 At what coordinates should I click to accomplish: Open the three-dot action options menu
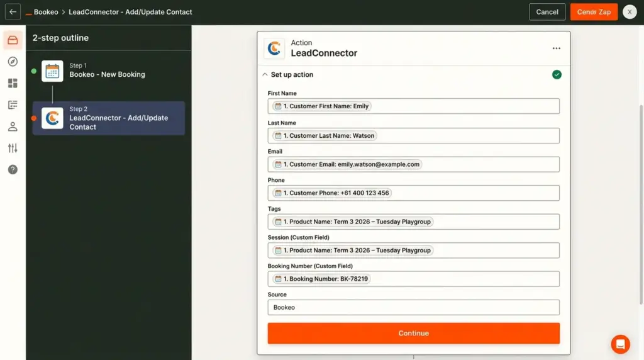pos(556,48)
